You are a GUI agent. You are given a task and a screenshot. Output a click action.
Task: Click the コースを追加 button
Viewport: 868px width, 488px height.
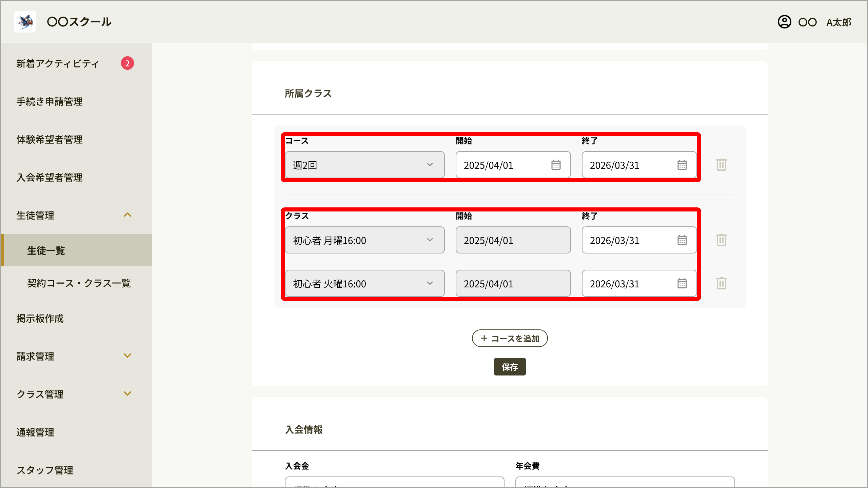point(510,338)
